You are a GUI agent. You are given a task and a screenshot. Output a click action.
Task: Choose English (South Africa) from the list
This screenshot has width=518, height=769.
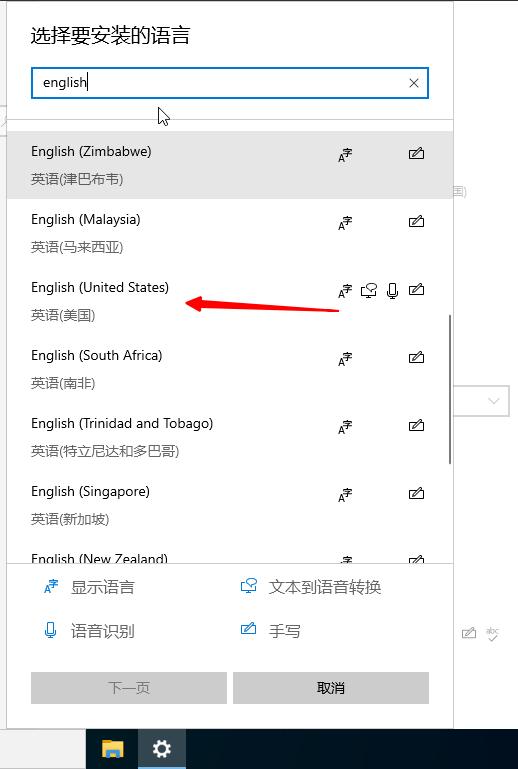pos(230,369)
